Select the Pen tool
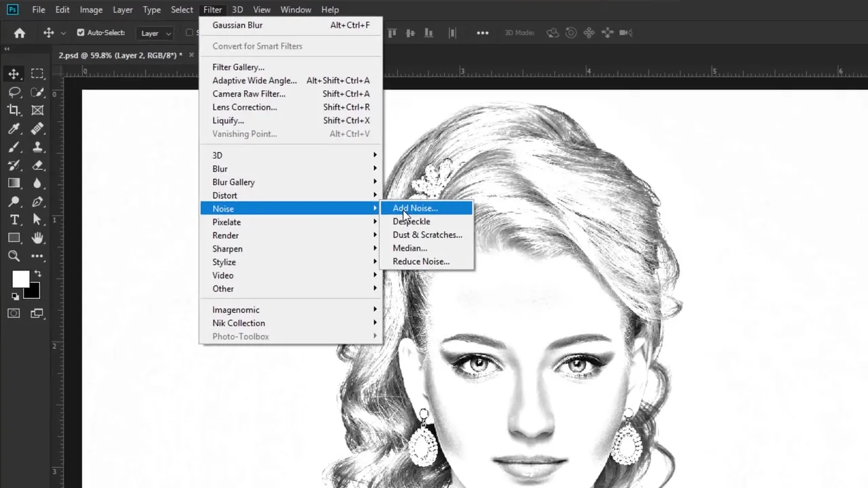 [x=37, y=201]
